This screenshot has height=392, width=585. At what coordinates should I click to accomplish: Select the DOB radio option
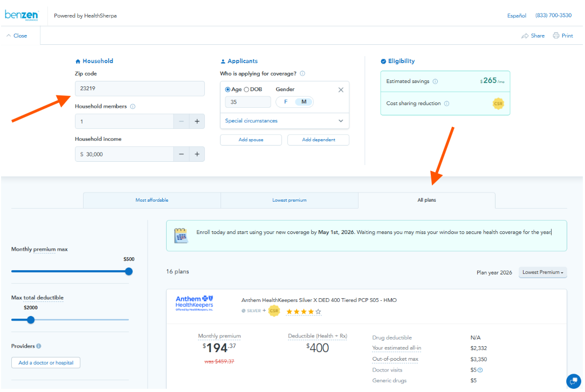[247, 90]
